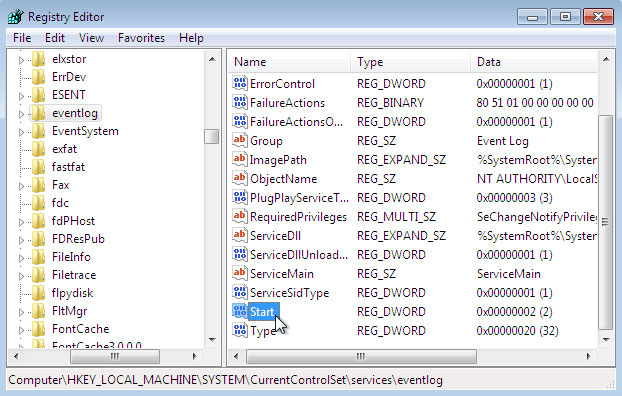Image resolution: width=622 pixels, height=396 pixels.
Task: Click the tree pane vertical scrollbar thumb
Action: click(212, 136)
